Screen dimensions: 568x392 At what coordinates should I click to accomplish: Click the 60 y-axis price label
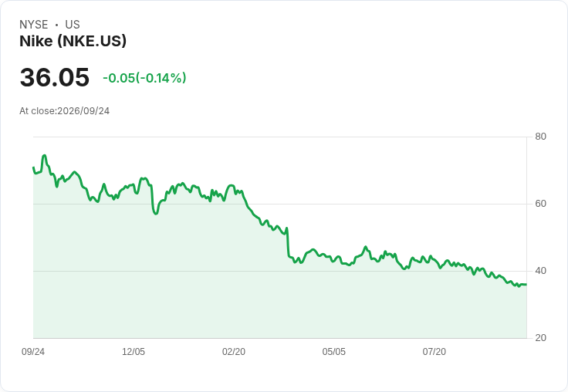tap(540, 204)
